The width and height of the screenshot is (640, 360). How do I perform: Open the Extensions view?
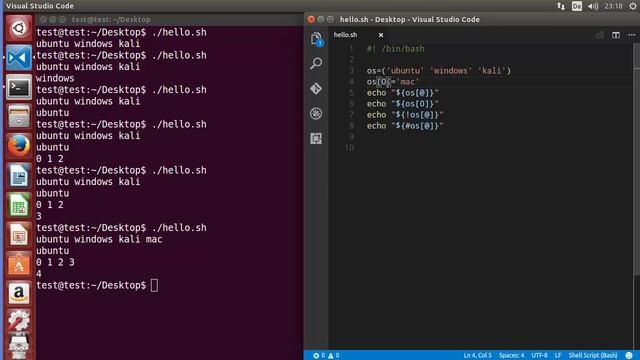(316, 138)
